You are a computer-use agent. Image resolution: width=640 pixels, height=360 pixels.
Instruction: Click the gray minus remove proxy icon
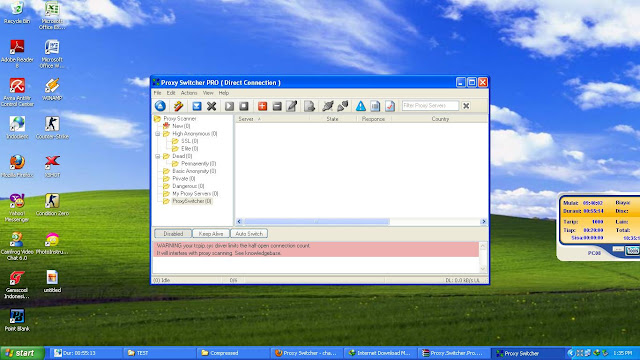277,106
